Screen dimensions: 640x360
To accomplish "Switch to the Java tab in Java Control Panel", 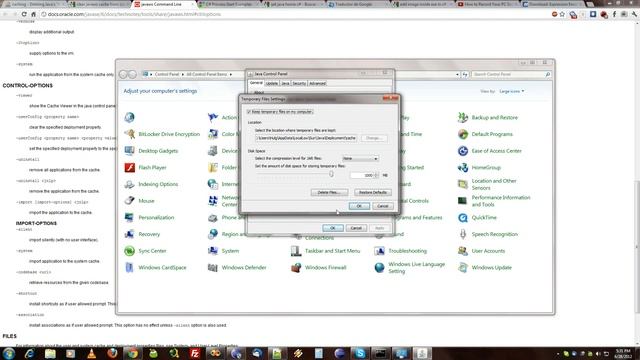I will [285, 83].
